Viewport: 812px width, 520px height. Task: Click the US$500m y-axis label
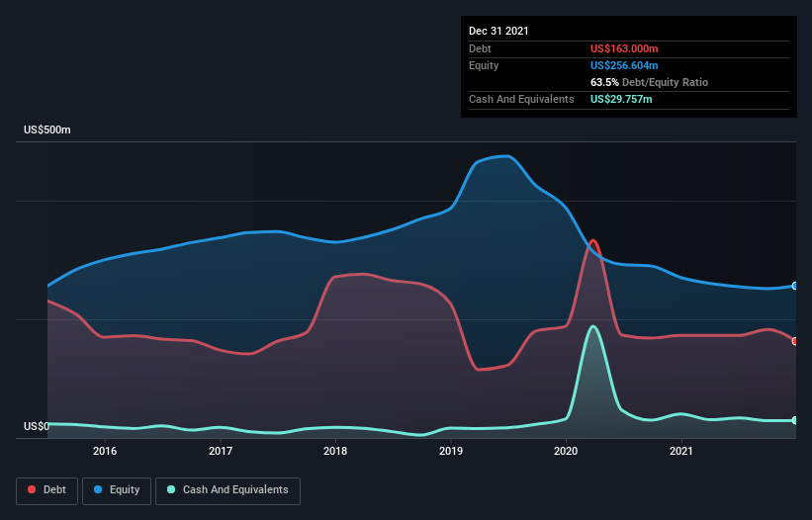tap(47, 130)
